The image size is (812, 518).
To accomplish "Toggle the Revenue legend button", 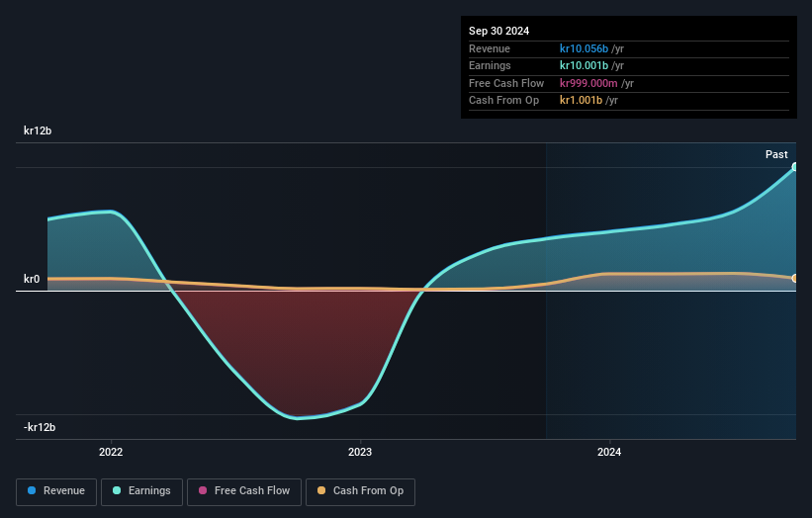I will pyautogui.click(x=56, y=491).
